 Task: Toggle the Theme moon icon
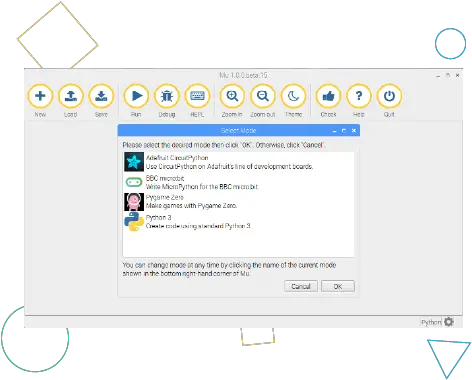point(293,96)
